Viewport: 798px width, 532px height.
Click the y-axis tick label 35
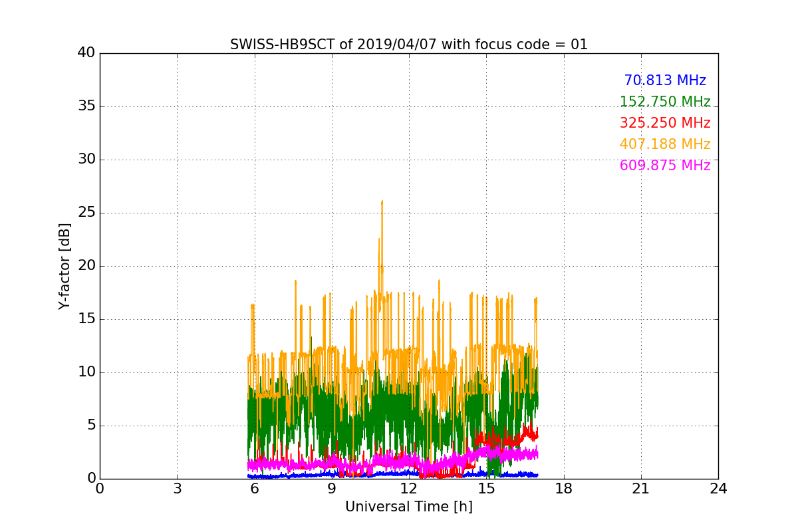86,106
